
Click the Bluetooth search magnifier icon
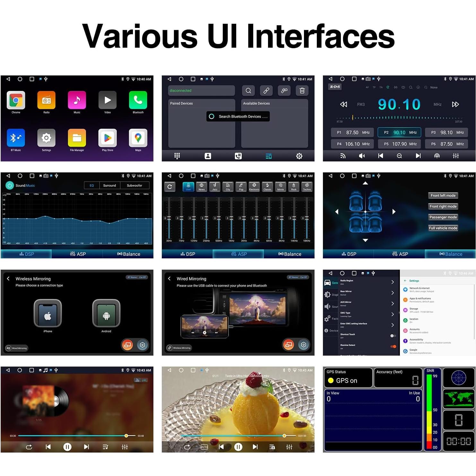[x=248, y=91]
